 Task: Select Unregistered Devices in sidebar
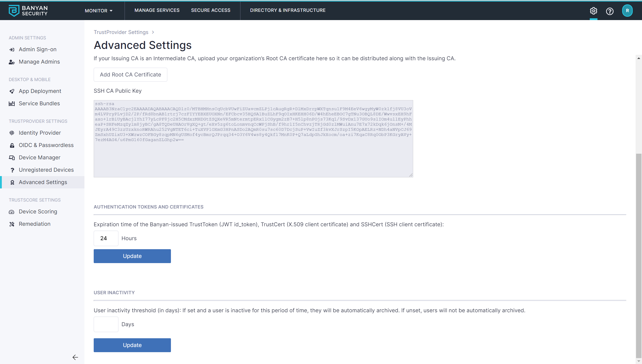pos(46,170)
